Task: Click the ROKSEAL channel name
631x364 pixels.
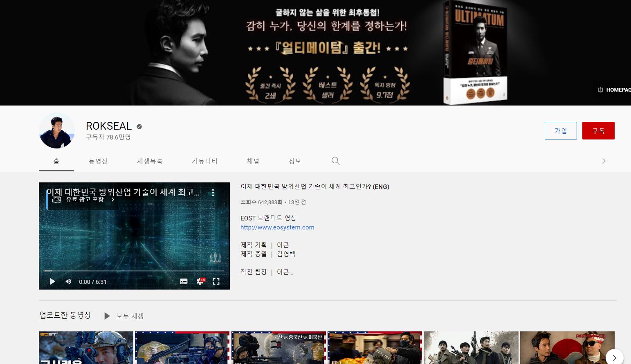Action: pos(109,126)
